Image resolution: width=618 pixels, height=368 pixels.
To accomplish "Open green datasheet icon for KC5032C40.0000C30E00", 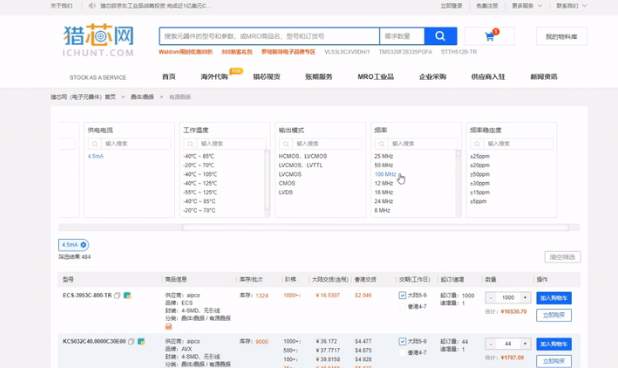I will coord(141,341).
